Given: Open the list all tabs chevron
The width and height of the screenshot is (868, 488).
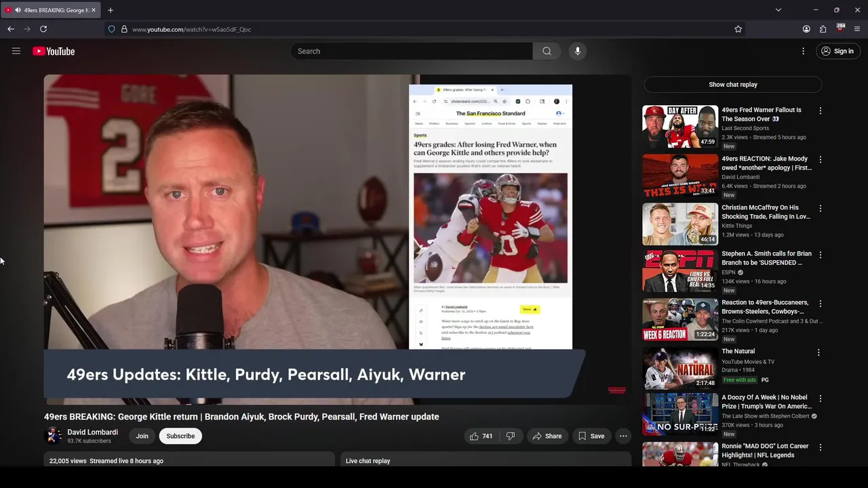Looking at the screenshot, I should click(x=778, y=10).
